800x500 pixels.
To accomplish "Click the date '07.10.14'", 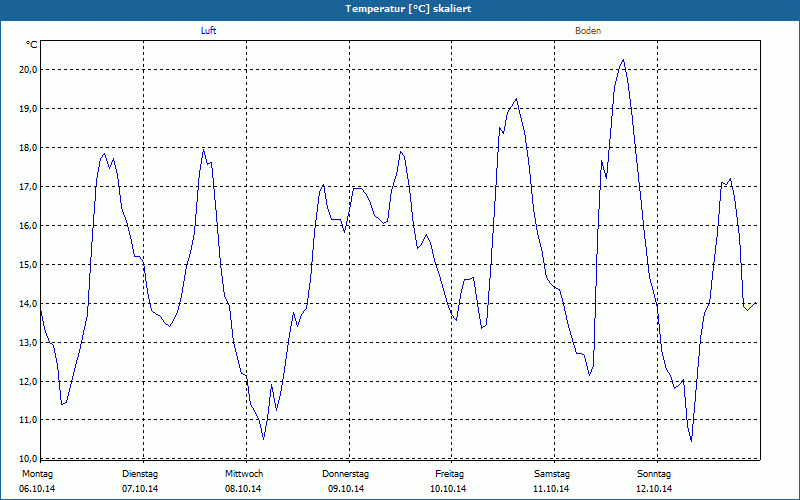I will 140,489.
